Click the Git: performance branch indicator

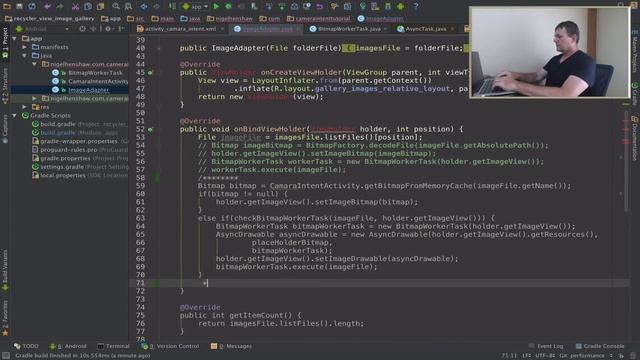click(582, 356)
